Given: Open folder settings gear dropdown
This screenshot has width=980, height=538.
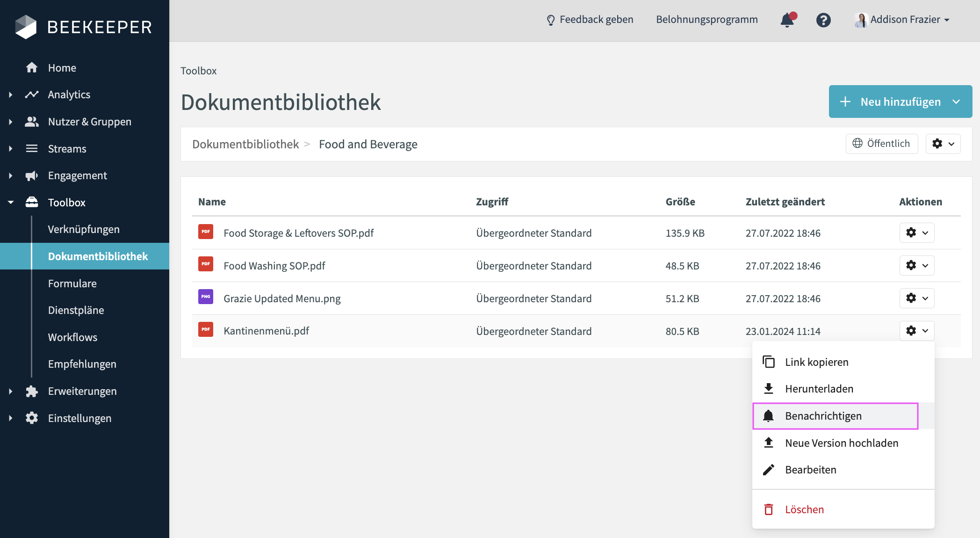Looking at the screenshot, I should tap(943, 144).
